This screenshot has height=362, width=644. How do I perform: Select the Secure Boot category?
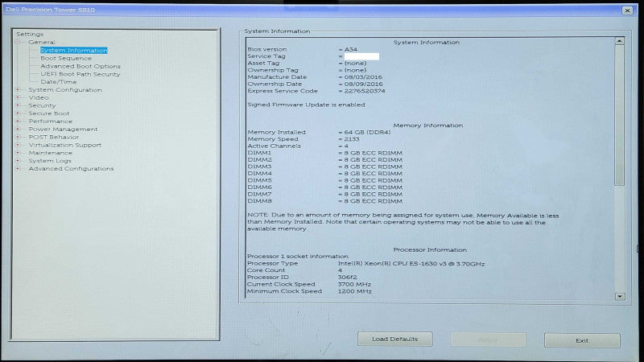click(x=49, y=113)
